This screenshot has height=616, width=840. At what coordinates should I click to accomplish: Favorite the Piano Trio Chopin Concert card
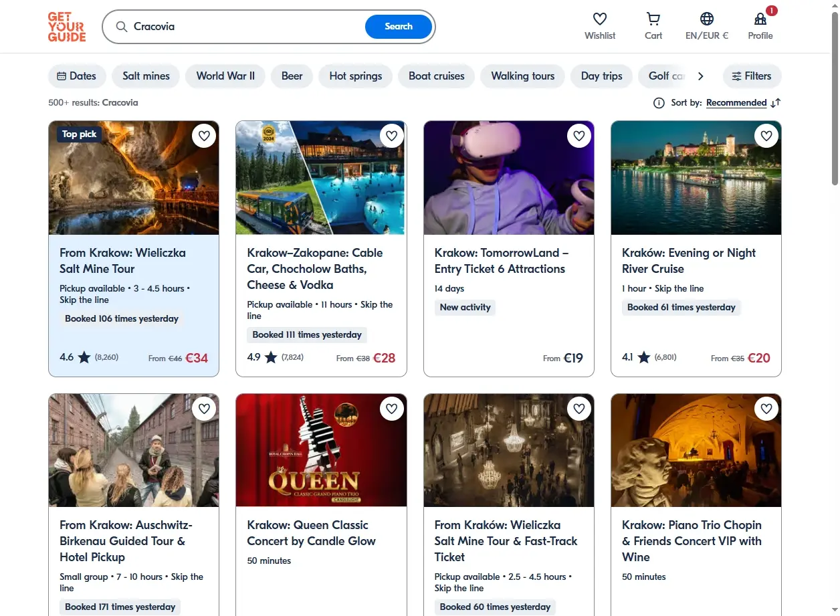766,408
